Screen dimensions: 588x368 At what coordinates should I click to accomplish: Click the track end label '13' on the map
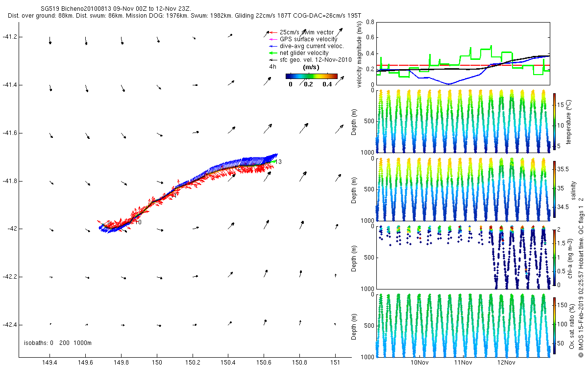278,162
